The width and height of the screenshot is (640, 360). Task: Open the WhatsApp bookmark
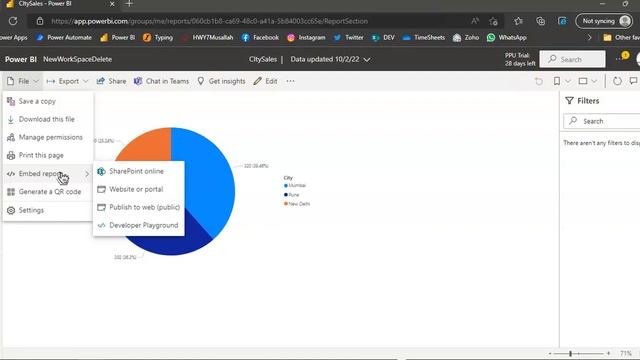point(507,38)
